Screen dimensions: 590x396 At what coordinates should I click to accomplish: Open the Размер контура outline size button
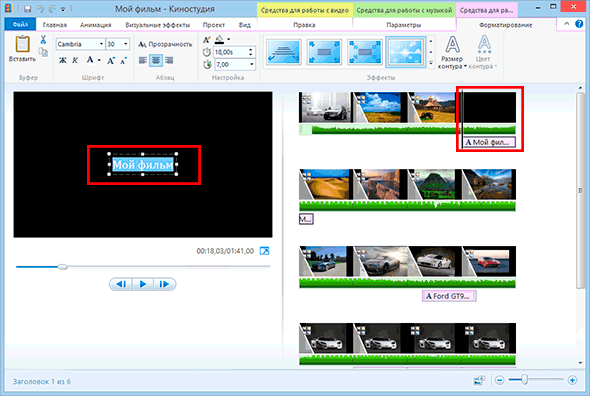[452, 52]
